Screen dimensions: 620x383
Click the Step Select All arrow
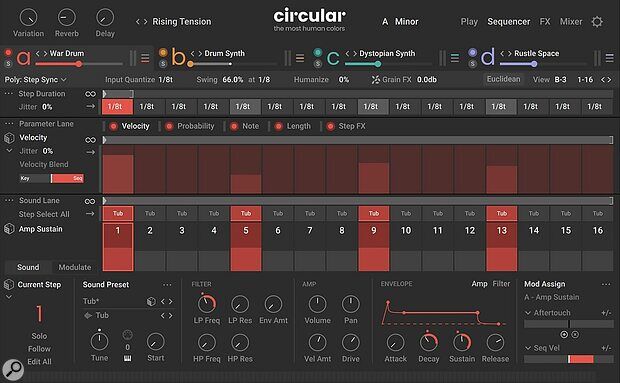[x=90, y=213]
